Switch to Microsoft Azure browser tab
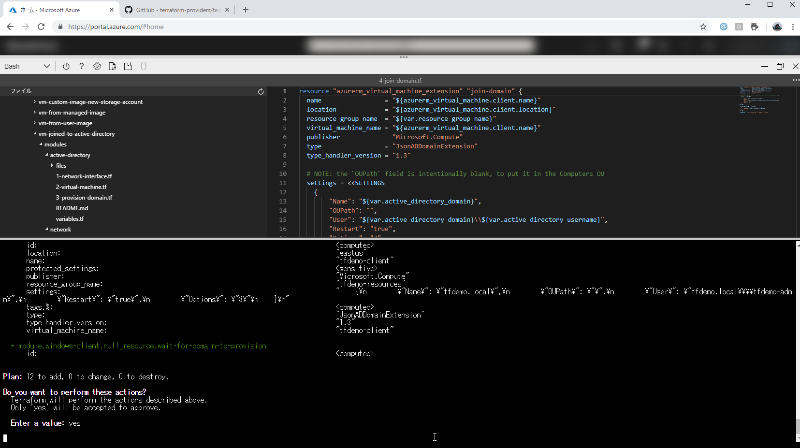Viewport: 800px width, 448px height. (x=60, y=10)
